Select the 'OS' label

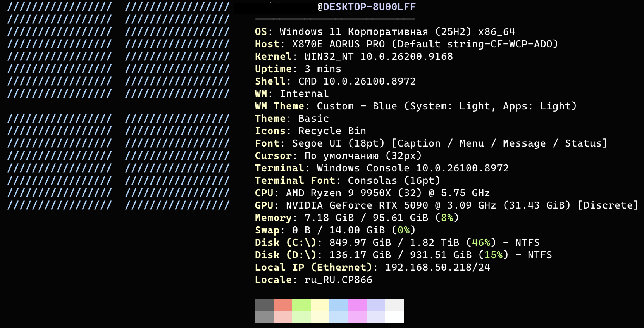point(261,32)
